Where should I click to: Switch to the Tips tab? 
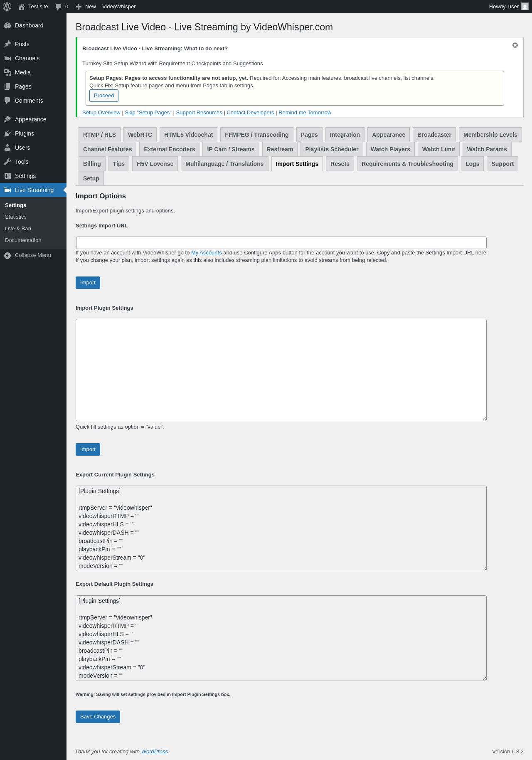point(119,164)
